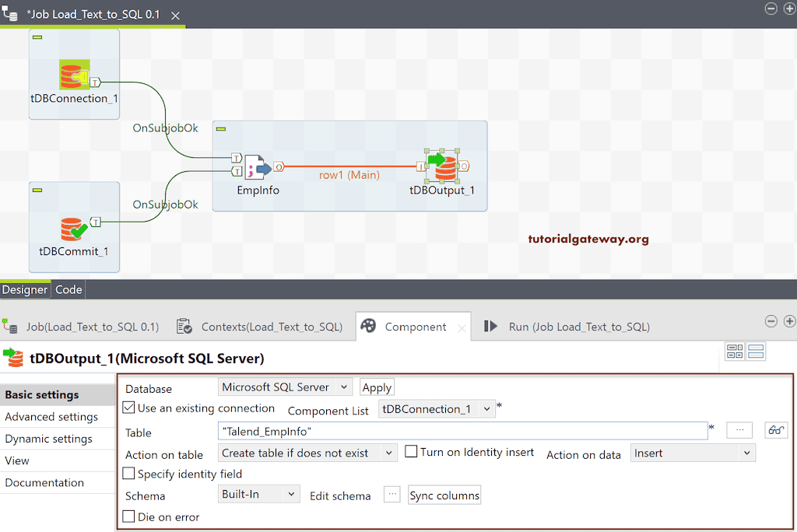Open the repository table browser with ellipsis icon
Viewport: 797px width, 532px height.
click(739, 429)
